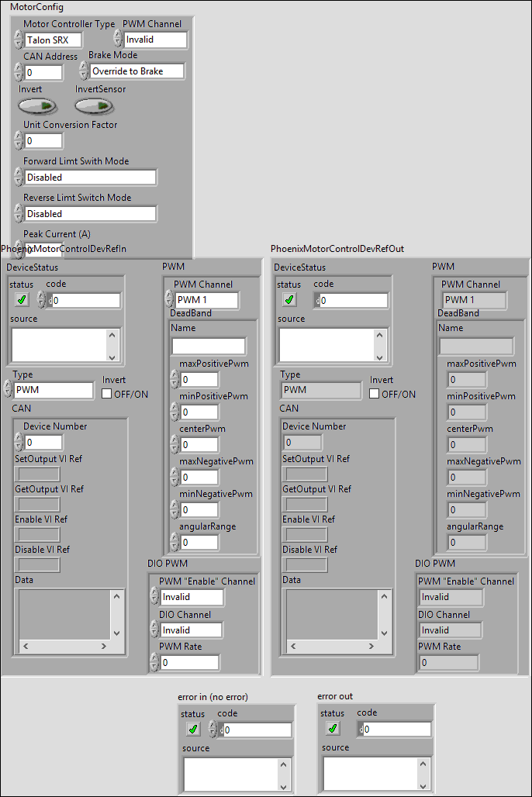532x797 pixels.
Task: Click the Unit Conversion Factor value field
Action: [x=43, y=141]
